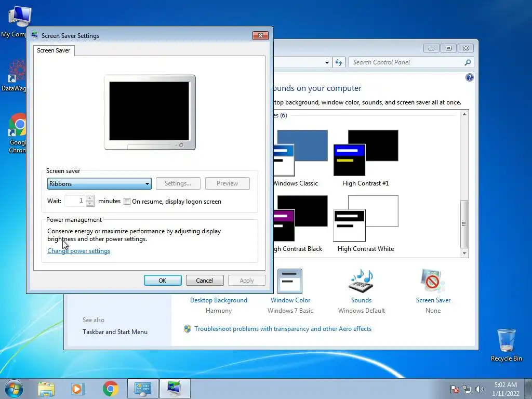Tick 'On resume, display logon screen' checkbox

pyautogui.click(x=127, y=202)
